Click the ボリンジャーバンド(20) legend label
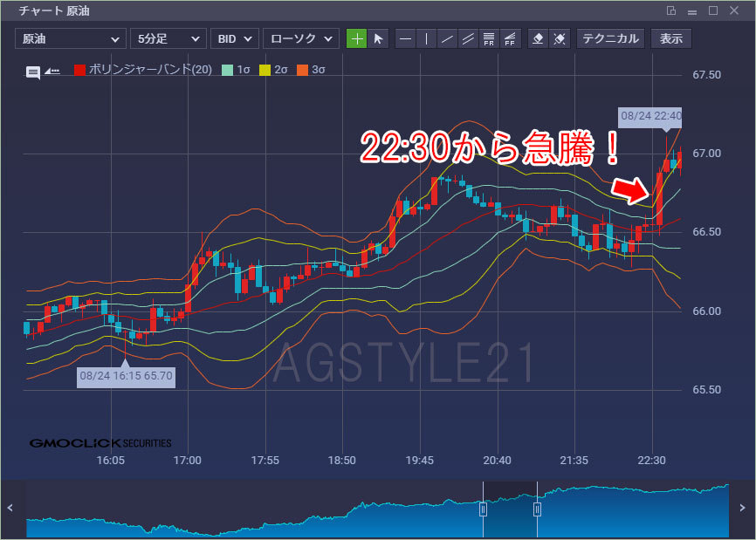Viewport: 756px width, 540px height. click(150, 70)
